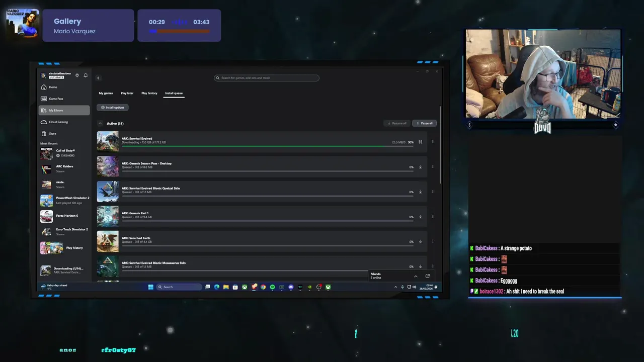Click the ARK: Survival Evolved cover thumbnail
This screenshot has height=362, width=644.
[x=108, y=142]
